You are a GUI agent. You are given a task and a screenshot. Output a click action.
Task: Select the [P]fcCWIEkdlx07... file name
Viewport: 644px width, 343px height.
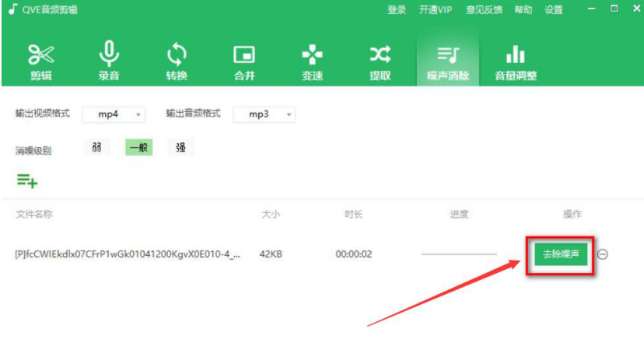[128, 254]
